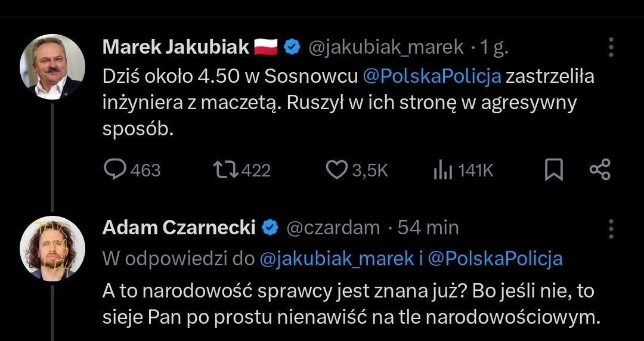Image resolution: width=644 pixels, height=341 pixels.
Task: Click the @jakubiak_marek handle in the header
Action: 385,47
